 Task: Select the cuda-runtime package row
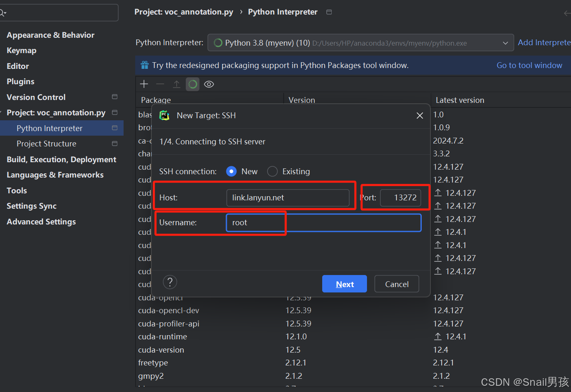(x=353, y=336)
